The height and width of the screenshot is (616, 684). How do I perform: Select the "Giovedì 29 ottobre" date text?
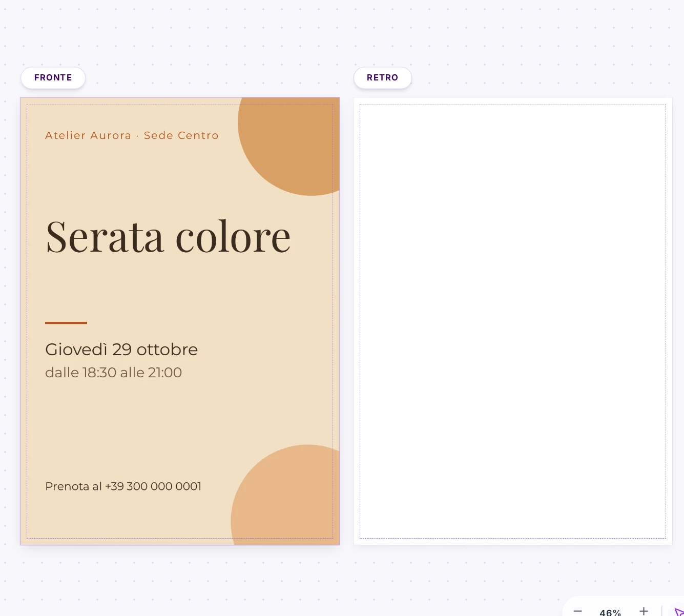click(121, 350)
